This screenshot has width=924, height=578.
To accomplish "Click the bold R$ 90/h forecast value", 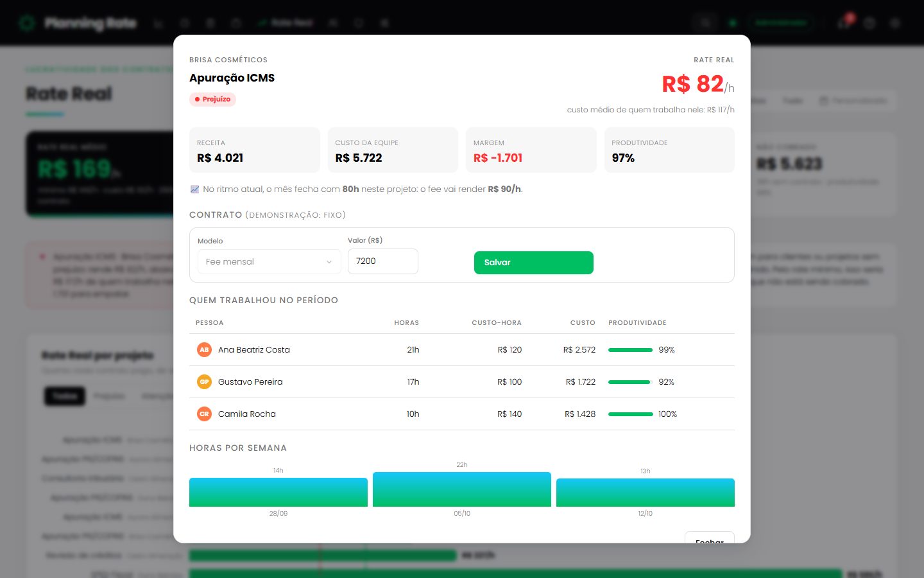I will [504, 189].
